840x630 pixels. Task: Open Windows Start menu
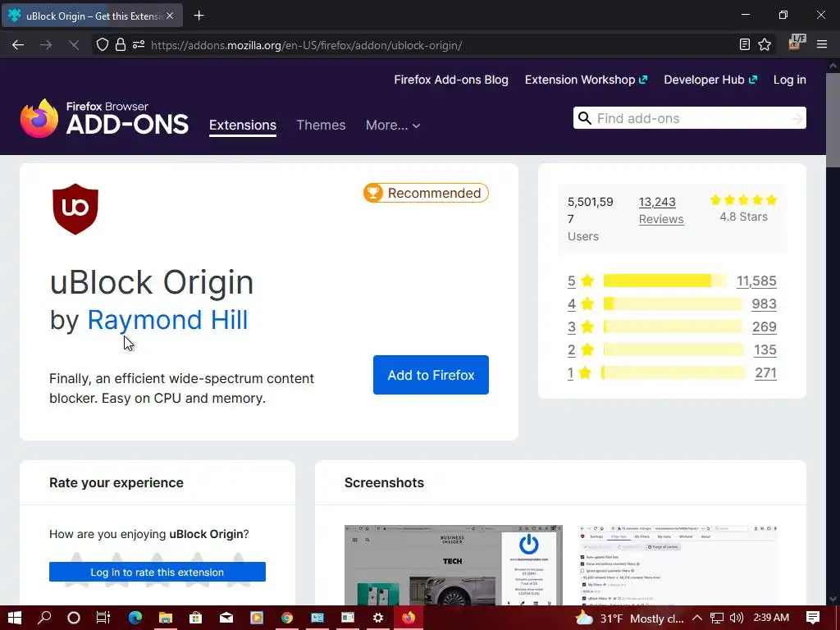[x=15, y=618]
